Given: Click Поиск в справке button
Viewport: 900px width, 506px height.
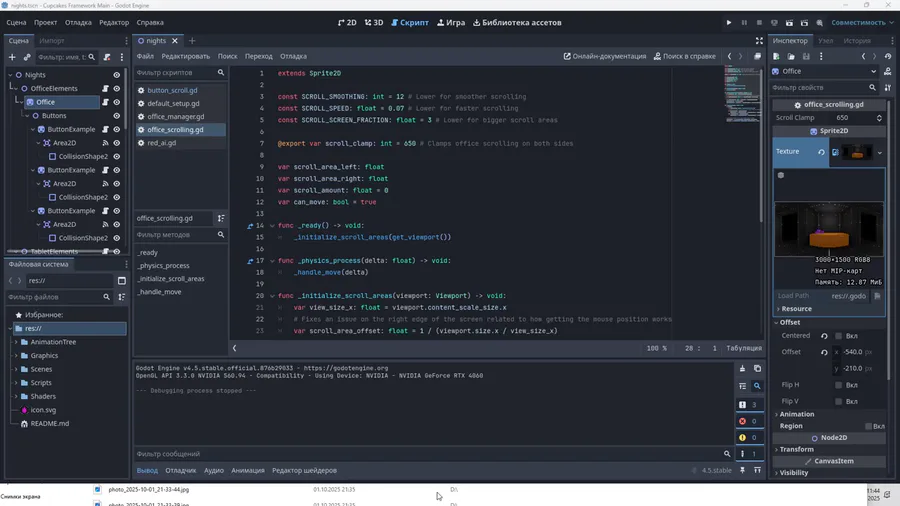Looking at the screenshot, I should coord(685,56).
